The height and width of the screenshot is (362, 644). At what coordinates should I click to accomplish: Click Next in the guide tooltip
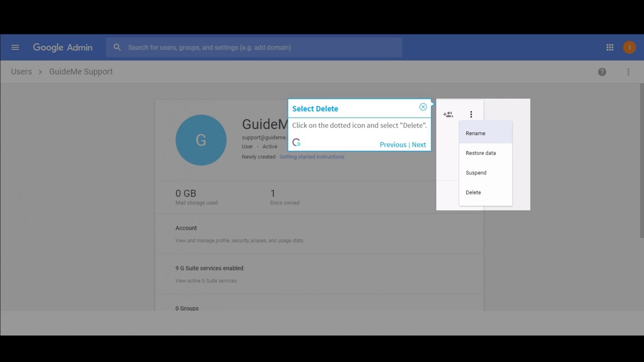point(419,144)
